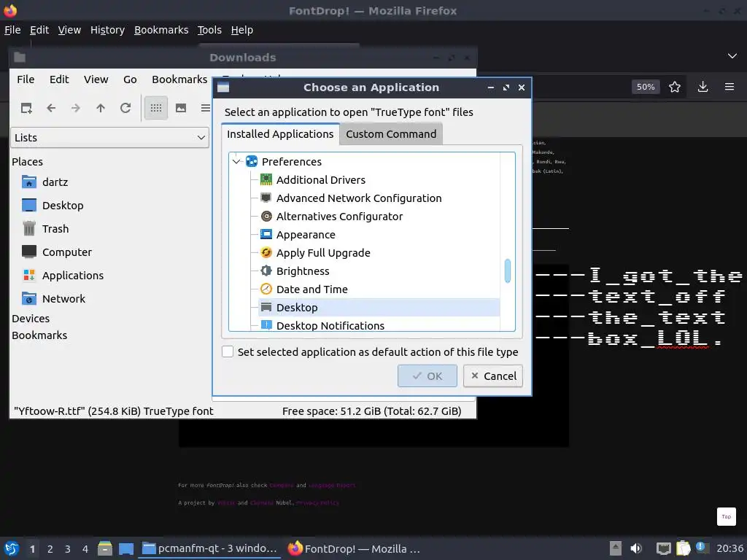The height and width of the screenshot is (560, 747).
Task: Select the Installed Applications tab
Action: (280, 134)
